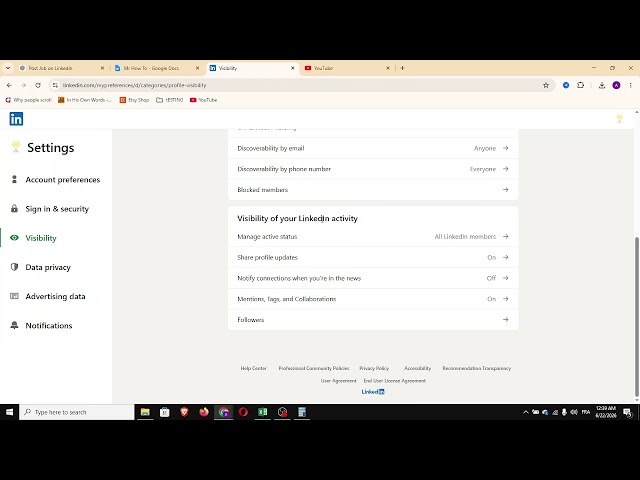Launch Firefox from the taskbar

[x=204, y=412]
